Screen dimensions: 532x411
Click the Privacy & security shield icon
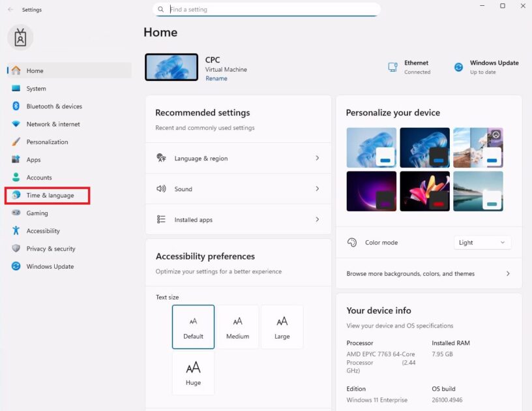[16, 248]
